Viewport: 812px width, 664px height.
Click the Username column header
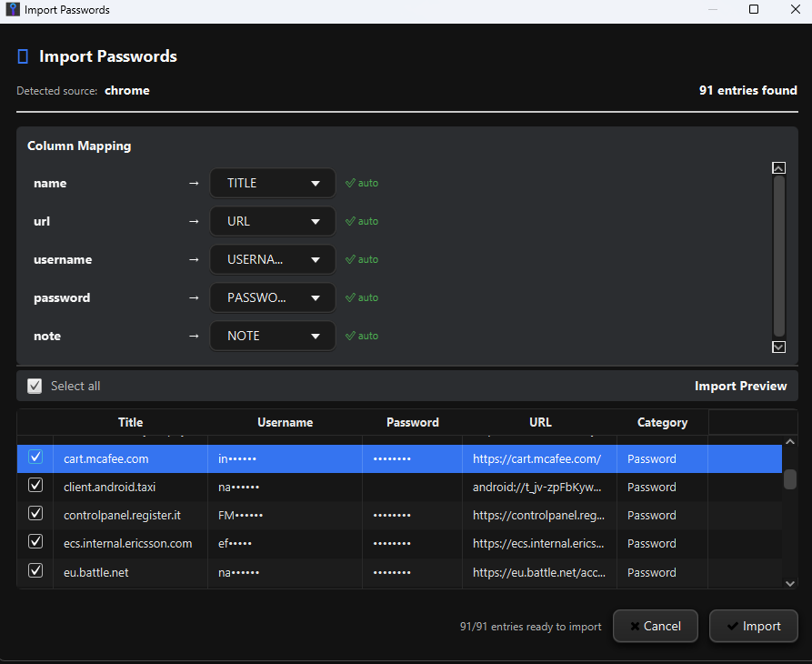pyautogui.click(x=285, y=422)
